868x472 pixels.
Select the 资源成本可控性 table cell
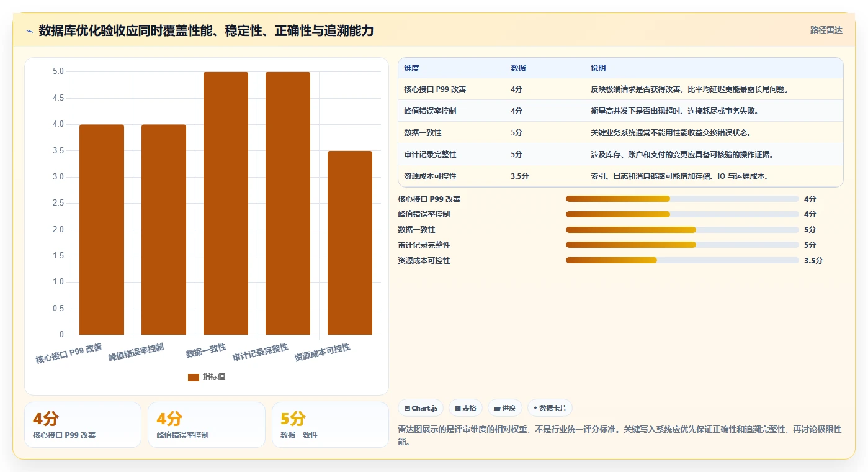[x=451, y=176]
